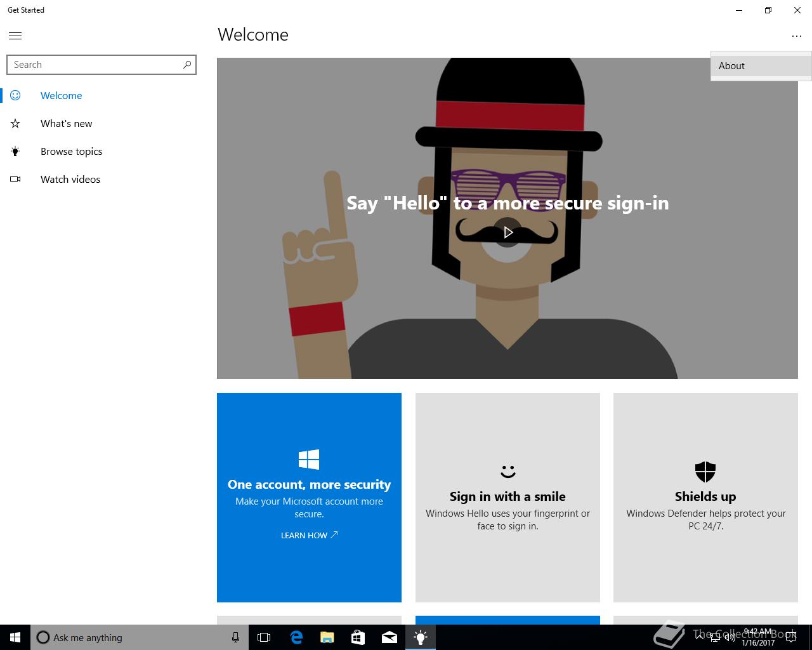Click Get Started lightbulb taskbar icon
The height and width of the screenshot is (650, 812).
point(421,637)
